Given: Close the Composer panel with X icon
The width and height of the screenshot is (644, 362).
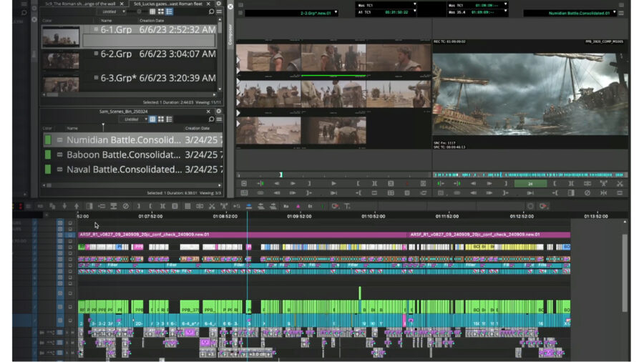Looking at the screenshot, I should (x=230, y=6).
